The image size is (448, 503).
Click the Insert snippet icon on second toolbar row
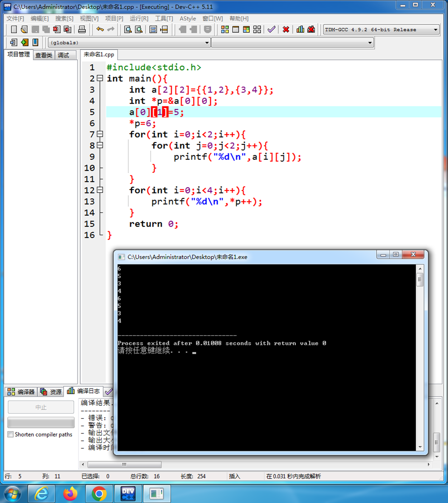pyautogui.click(x=13, y=42)
